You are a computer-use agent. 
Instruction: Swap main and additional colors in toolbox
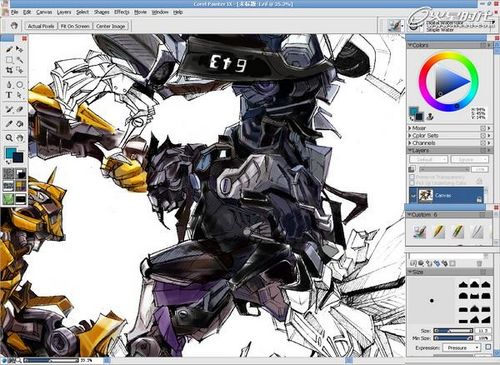(x=8, y=162)
